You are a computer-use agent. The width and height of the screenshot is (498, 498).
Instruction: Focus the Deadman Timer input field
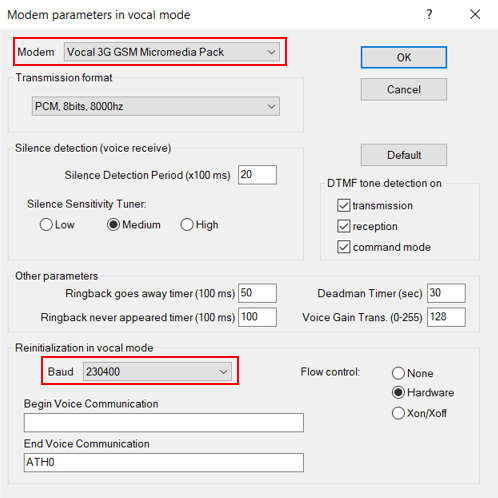[x=446, y=293]
